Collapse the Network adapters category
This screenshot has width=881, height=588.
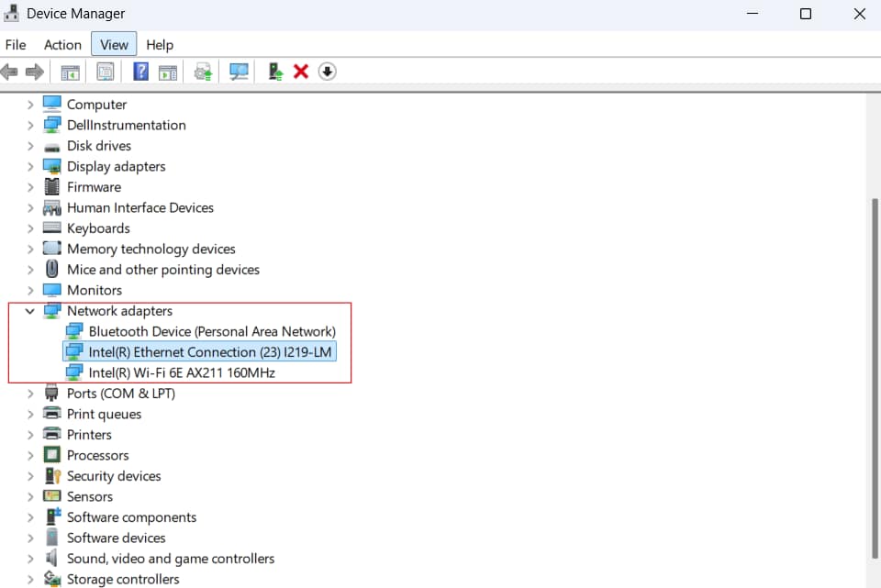click(30, 311)
